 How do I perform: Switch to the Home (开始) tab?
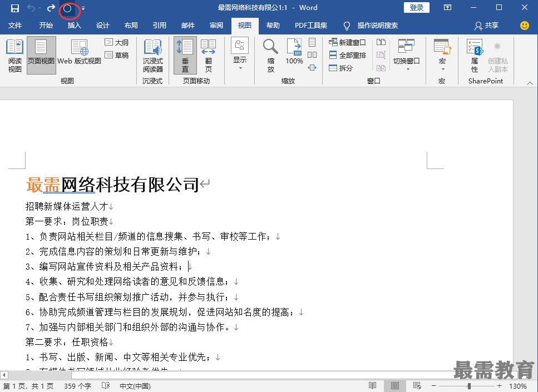46,26
